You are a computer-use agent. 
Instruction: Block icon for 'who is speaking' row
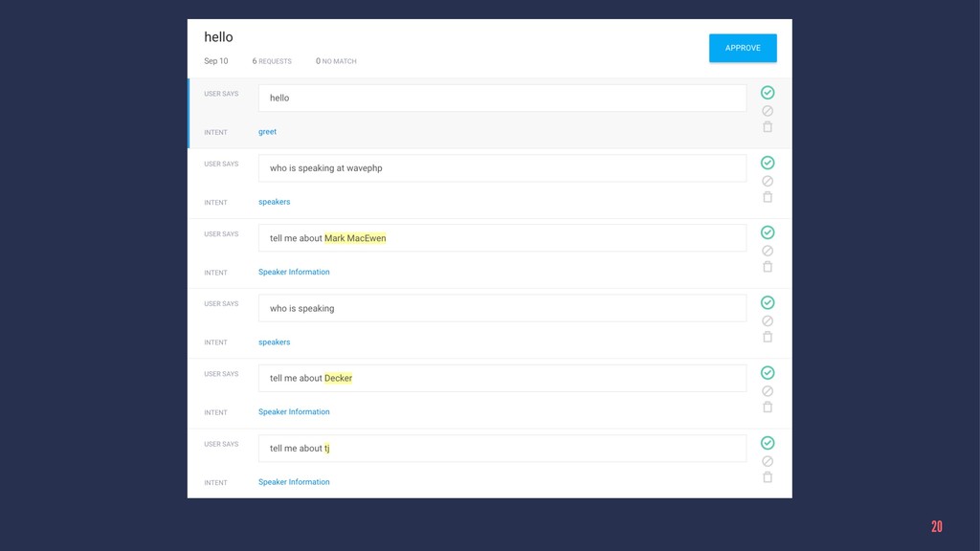(768, 321)
